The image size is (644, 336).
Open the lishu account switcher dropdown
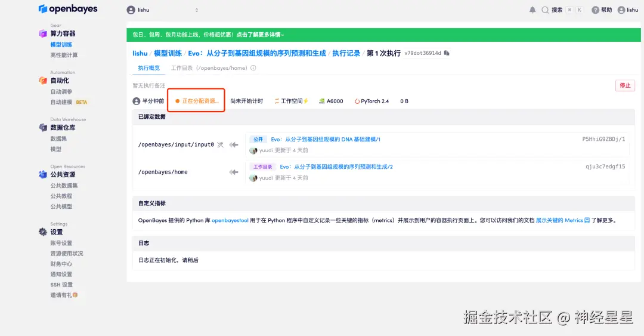coord(163,10)
